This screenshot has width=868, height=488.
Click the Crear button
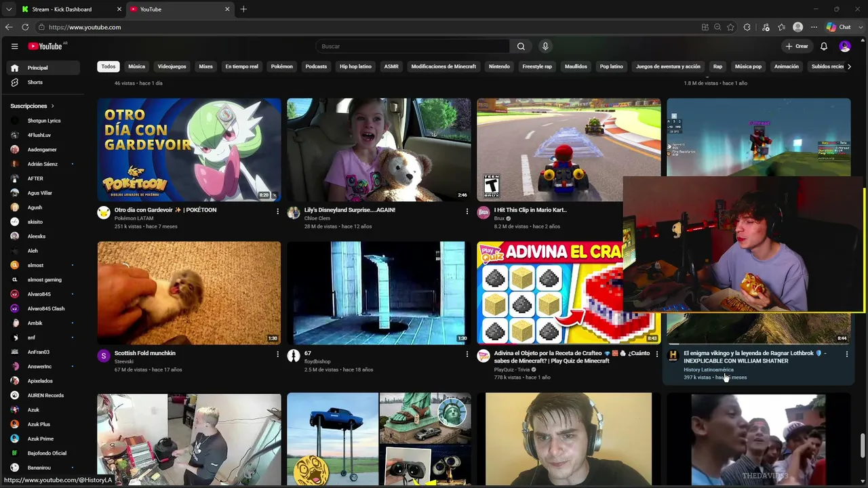pyautogui.click(x=797, y=46)
